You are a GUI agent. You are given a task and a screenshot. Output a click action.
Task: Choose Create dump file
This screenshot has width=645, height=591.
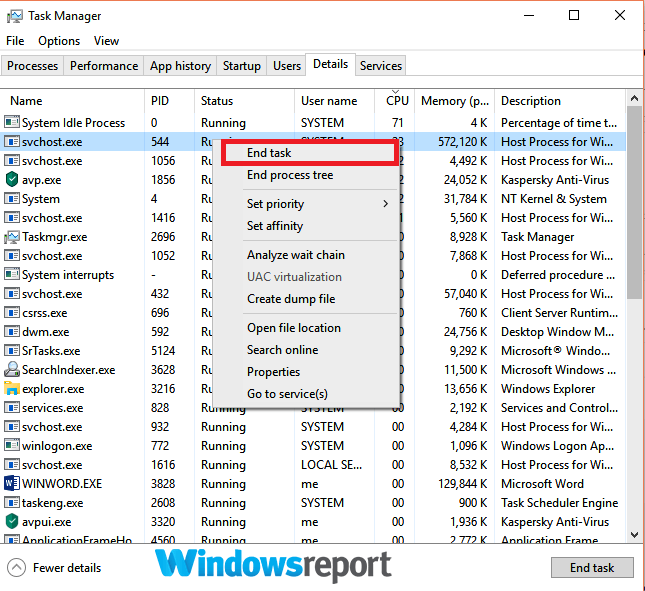(x=291, y=299)
